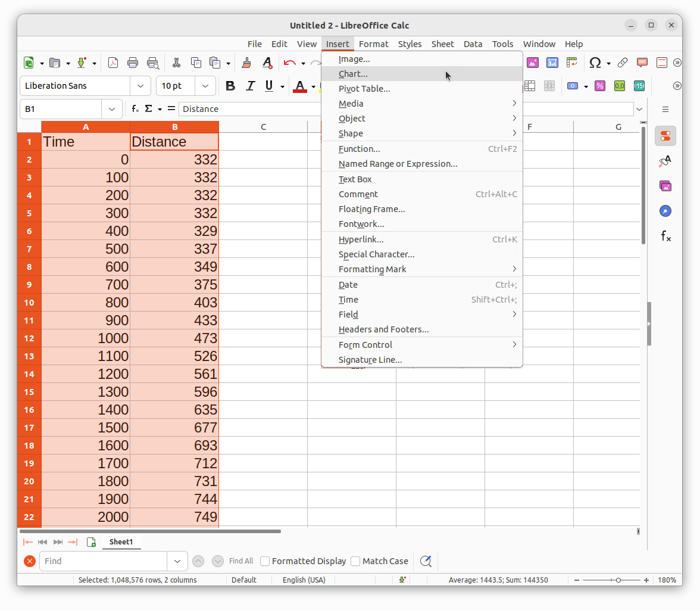This screenshot has width=700, height=610.
Task: Choose Pivot Table... menu item
Action: (x=422, y=89)
